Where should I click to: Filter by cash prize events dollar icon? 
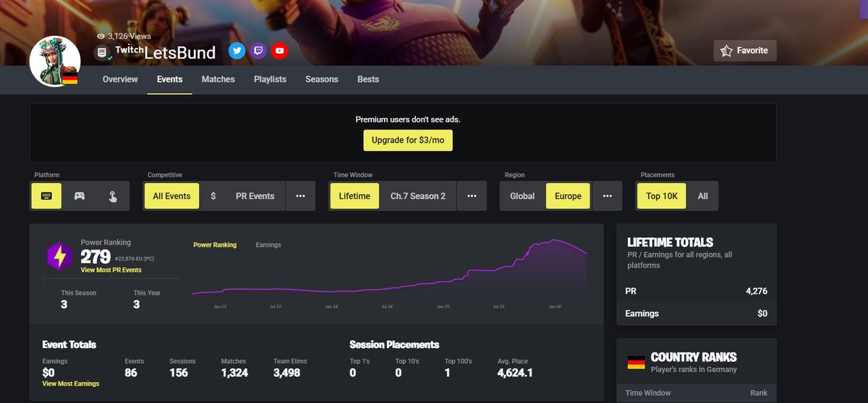pyautogui.click(x=213, y=196)
